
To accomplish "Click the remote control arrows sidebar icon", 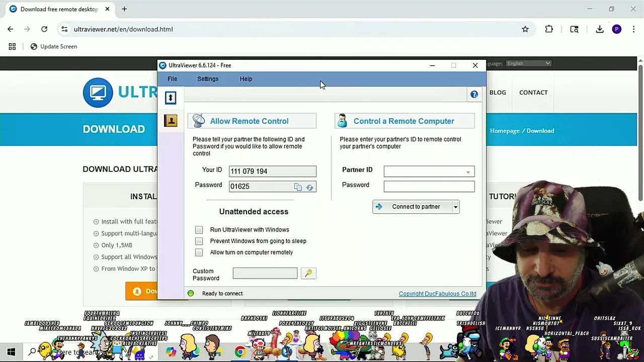I will [x=171, y=98].
